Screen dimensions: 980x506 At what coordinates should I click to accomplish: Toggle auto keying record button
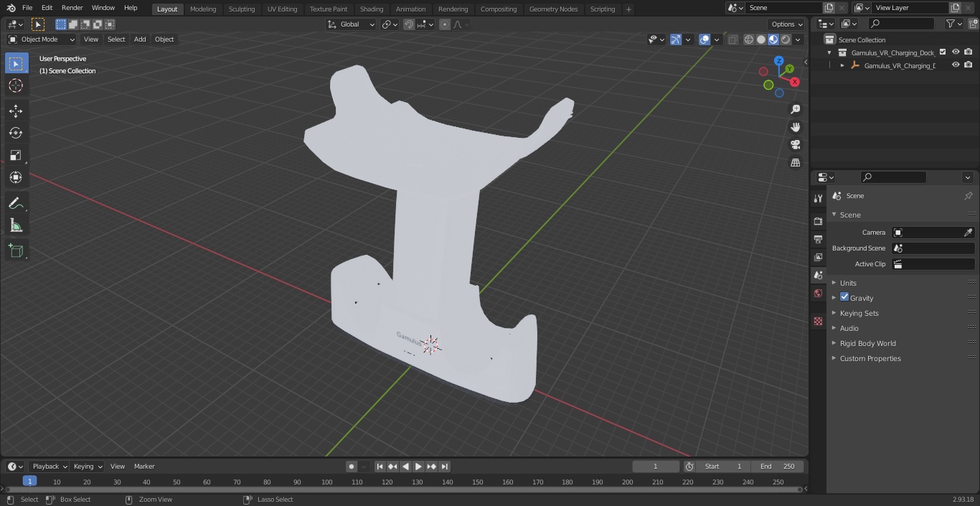[x=352, y=467]
